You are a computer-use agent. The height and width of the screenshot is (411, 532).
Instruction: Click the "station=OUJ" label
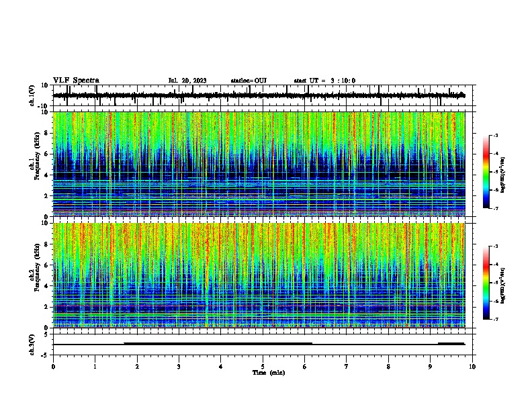coord(249,81)
